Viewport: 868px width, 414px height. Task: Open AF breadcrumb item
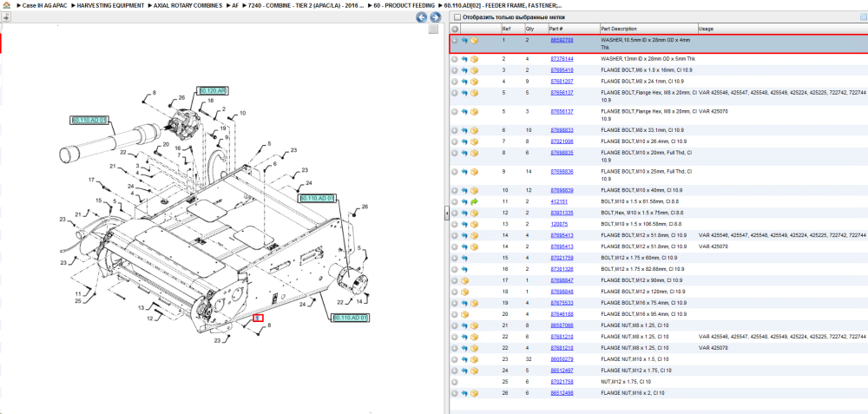(x=235, y=5)
